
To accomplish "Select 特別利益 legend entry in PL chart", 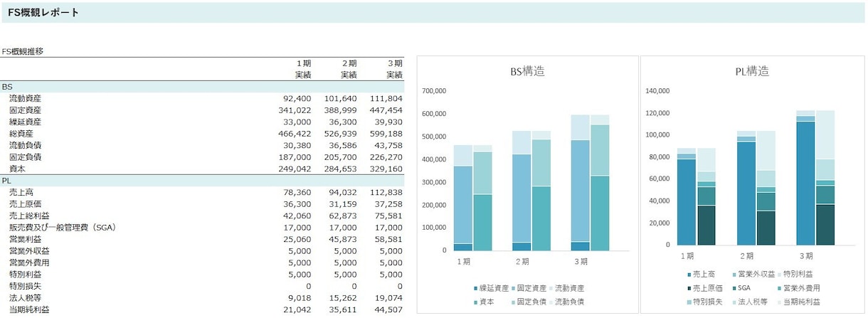I will point(796,274).
